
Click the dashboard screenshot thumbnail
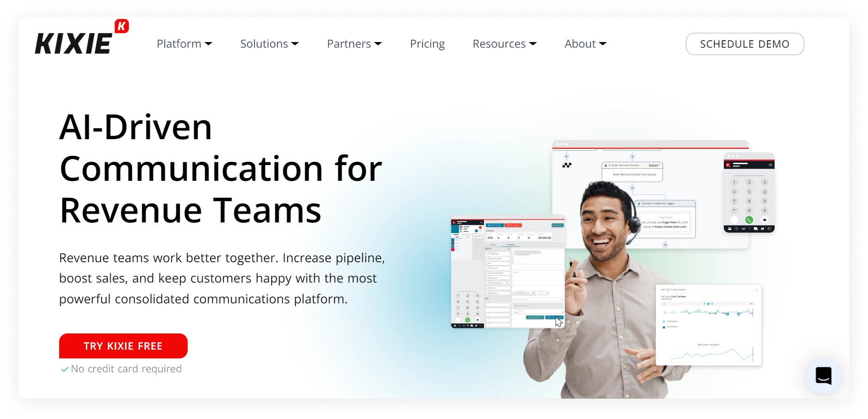pyautogui.click(x=507, y=271)
